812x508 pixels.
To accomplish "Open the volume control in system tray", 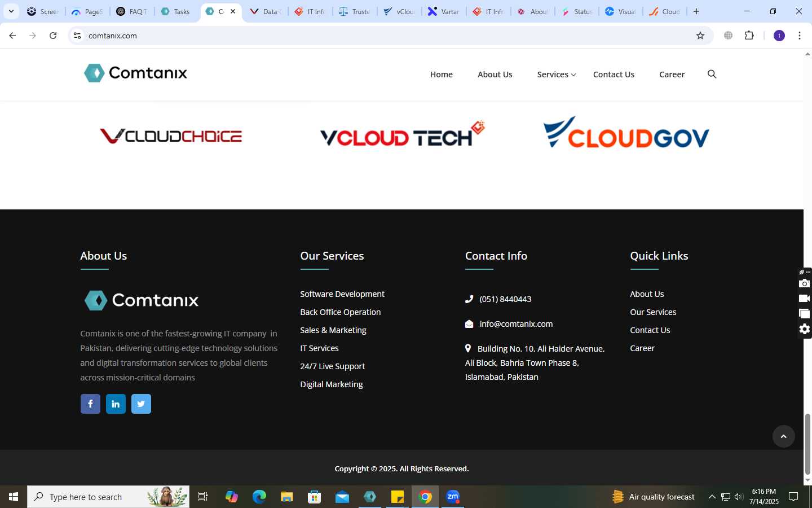I will coord(739,497).
